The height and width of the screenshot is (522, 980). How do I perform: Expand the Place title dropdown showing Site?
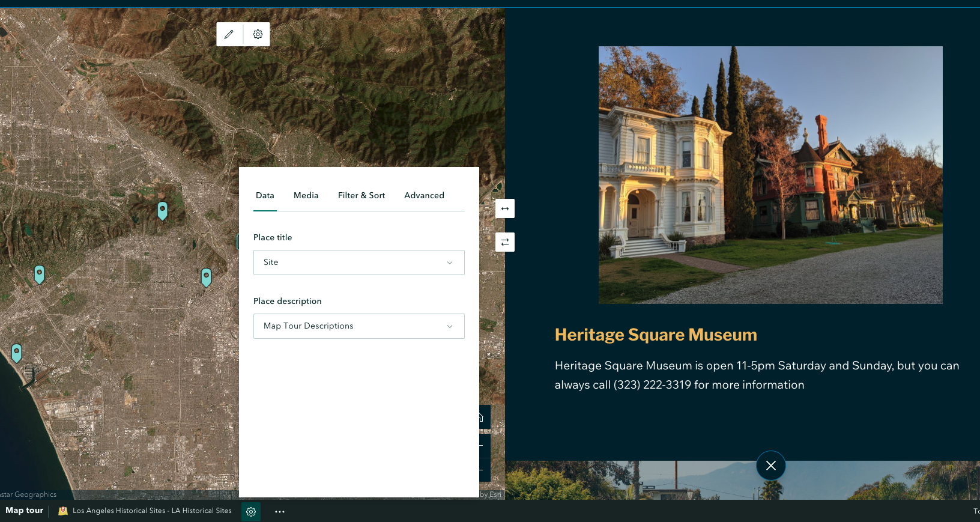pos(359,263)
